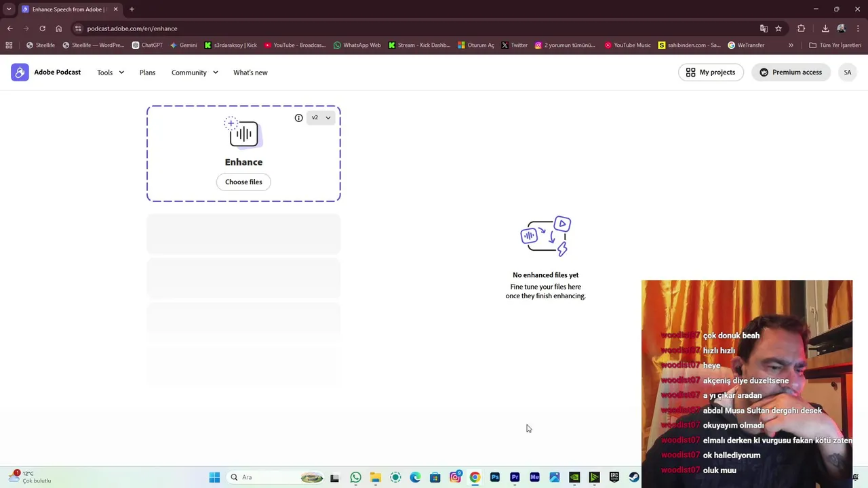
Task: Bookmark this page with the star icon
Action: [x=778, y=28]
